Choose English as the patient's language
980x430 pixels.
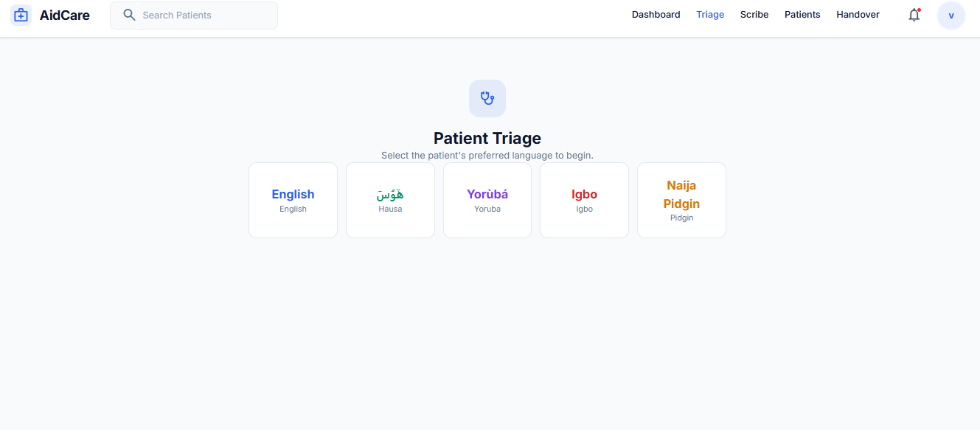coord(293,201)
